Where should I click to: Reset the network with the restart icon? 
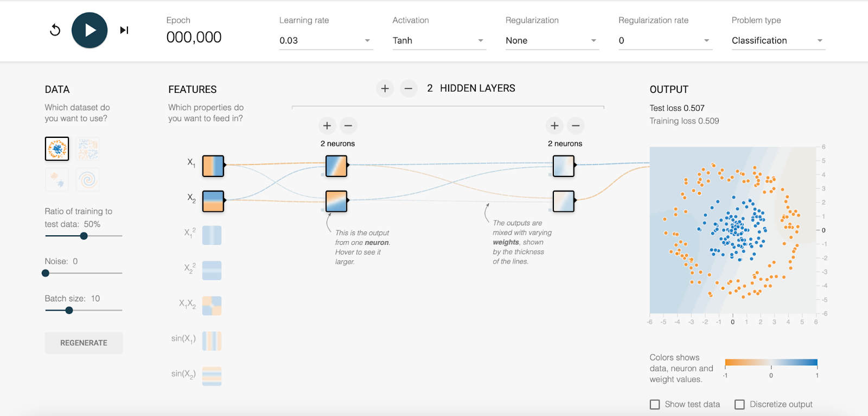[55, 30]
